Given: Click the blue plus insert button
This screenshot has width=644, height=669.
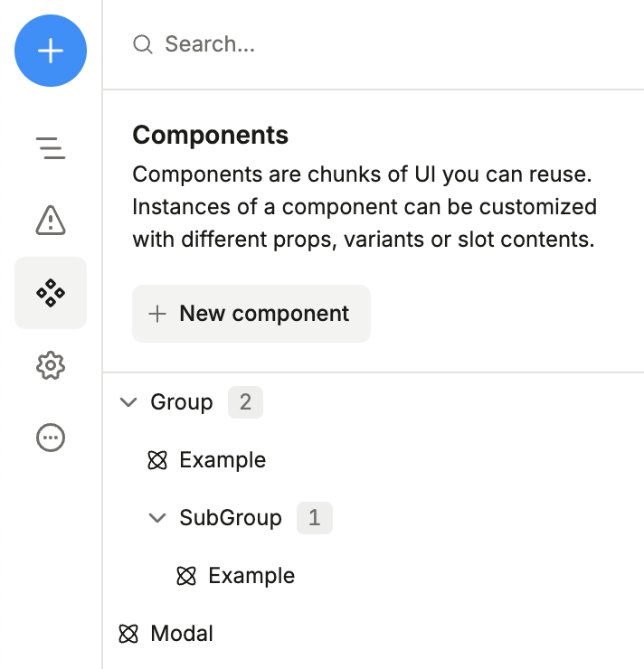Looking at the screenshot, I should [x=51, y=52].
